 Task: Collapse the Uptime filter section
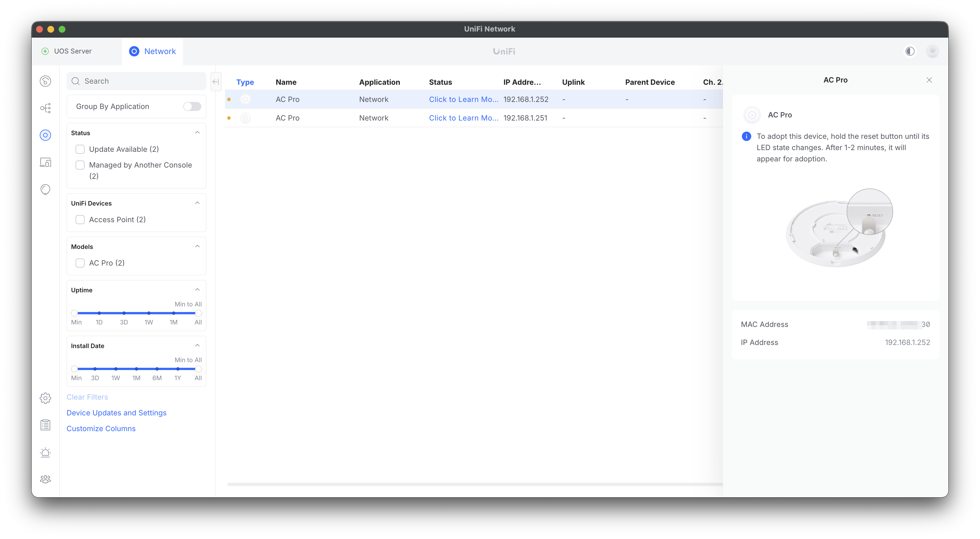pos(197,290)
